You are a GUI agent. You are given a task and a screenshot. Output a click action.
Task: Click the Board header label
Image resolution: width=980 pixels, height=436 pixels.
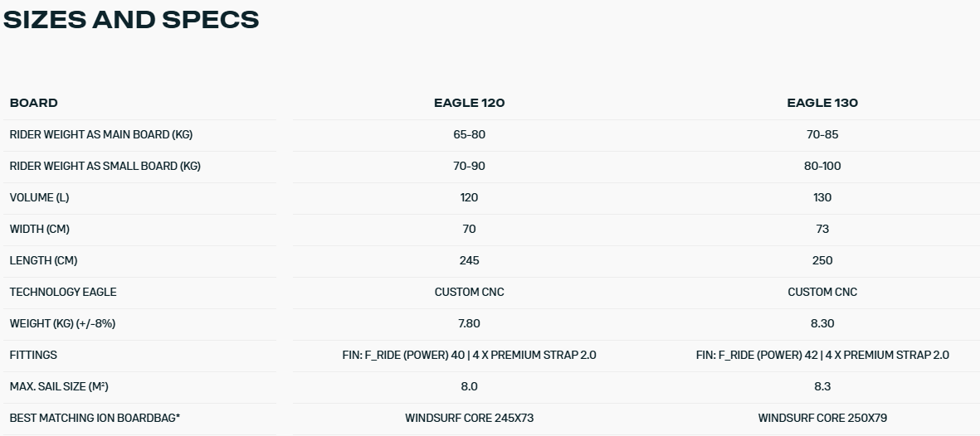[34, 103]
